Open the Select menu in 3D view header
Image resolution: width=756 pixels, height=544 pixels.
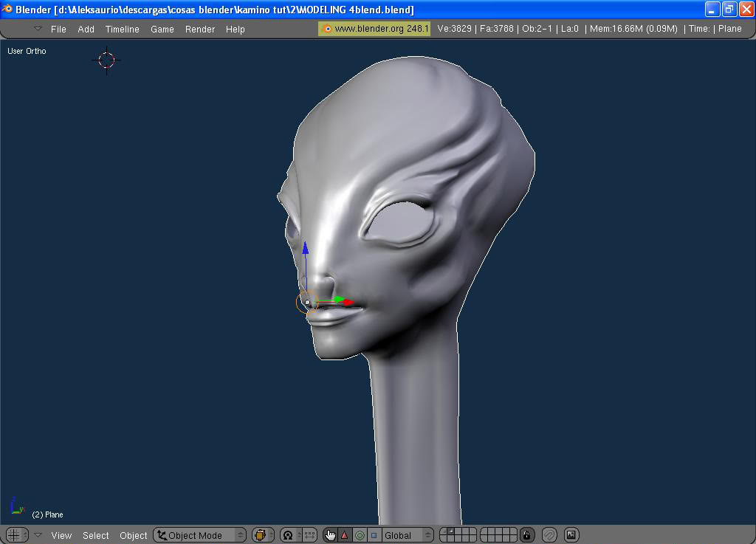pyautogui.click(x=96, y=535)
